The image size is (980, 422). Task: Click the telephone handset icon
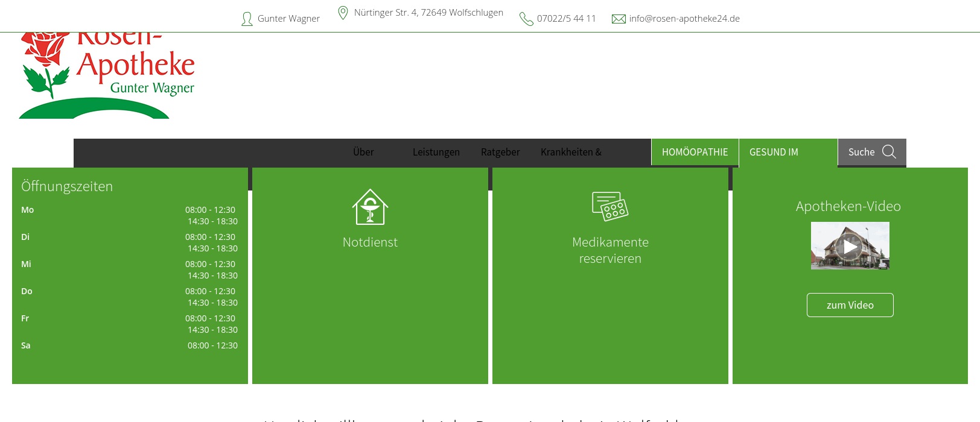(526, 19)
